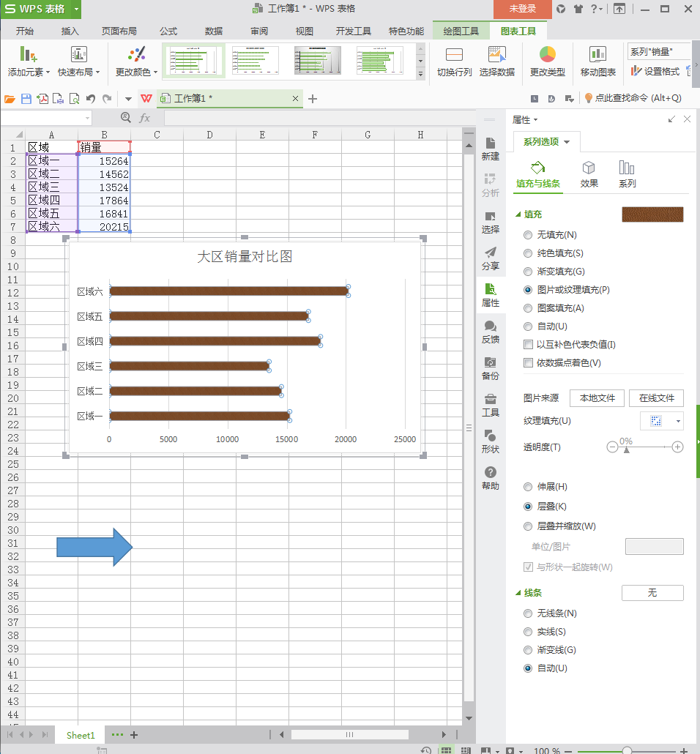Switch to Drawing Tools (绘图工具) tab

pyautogui.click(x=461, y=31)
